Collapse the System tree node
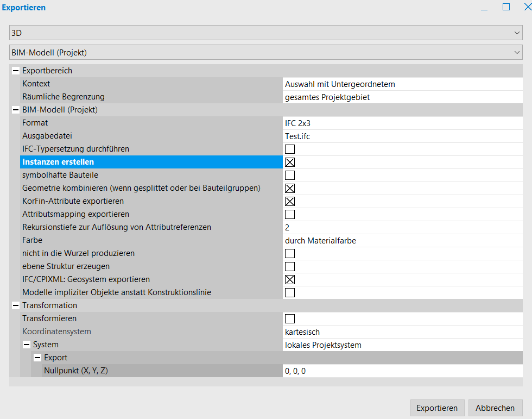 coord(26,345)
